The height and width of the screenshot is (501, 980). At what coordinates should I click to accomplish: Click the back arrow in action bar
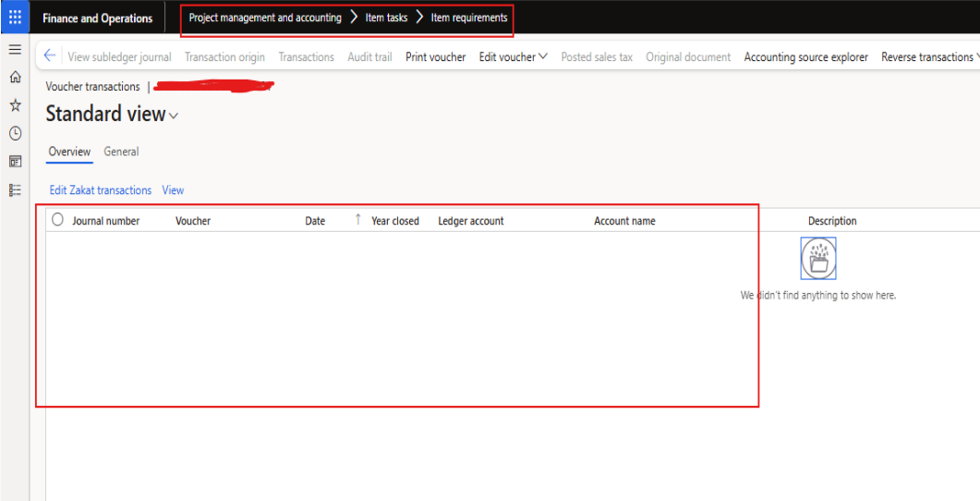(50, 56)
